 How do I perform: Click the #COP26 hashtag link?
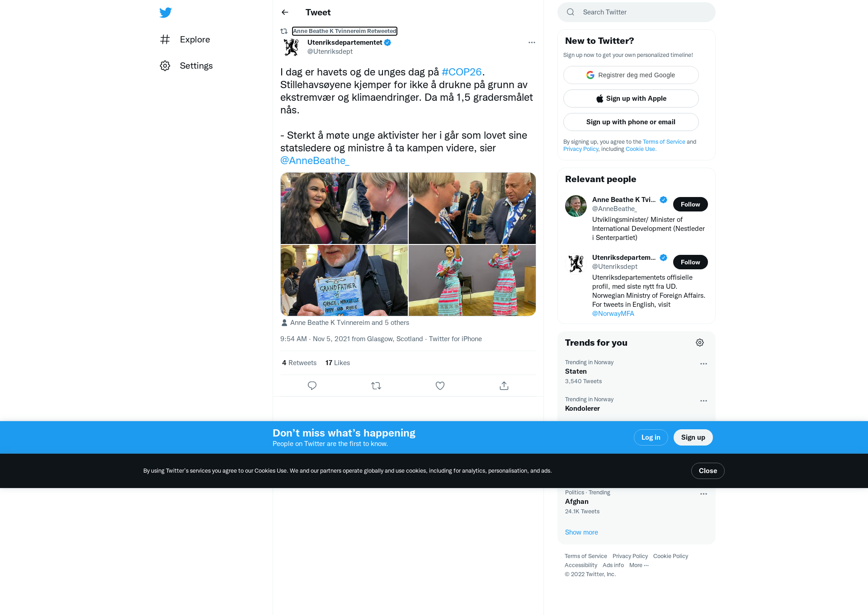click(462, 72)
